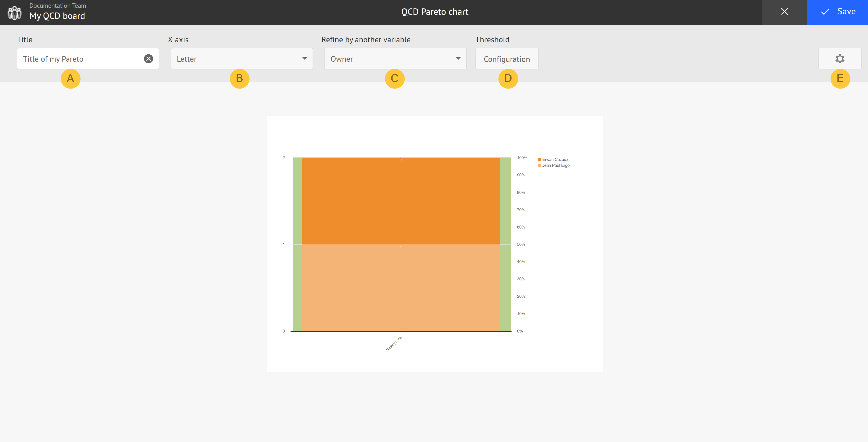Click the Documentation Team label

(x=58, y=5)
